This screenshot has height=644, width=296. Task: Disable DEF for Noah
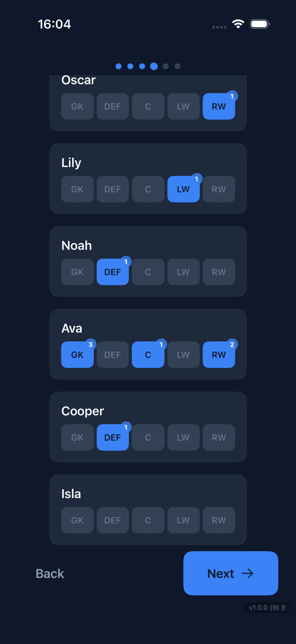click(113, 272)
